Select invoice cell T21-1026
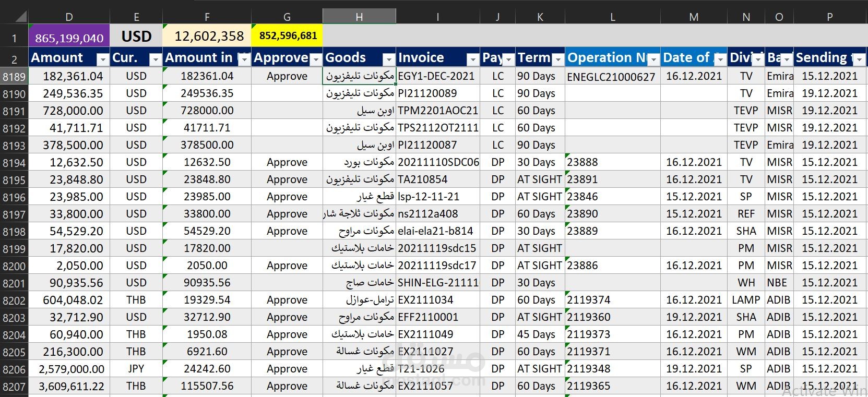This screenshot has height=397, width=868. click(437, 369)
